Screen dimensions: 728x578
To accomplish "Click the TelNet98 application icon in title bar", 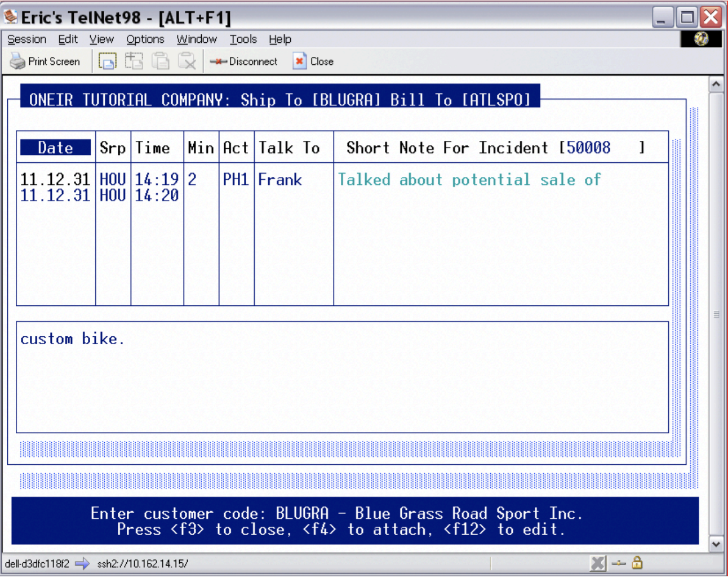I will tap(11, 17).
